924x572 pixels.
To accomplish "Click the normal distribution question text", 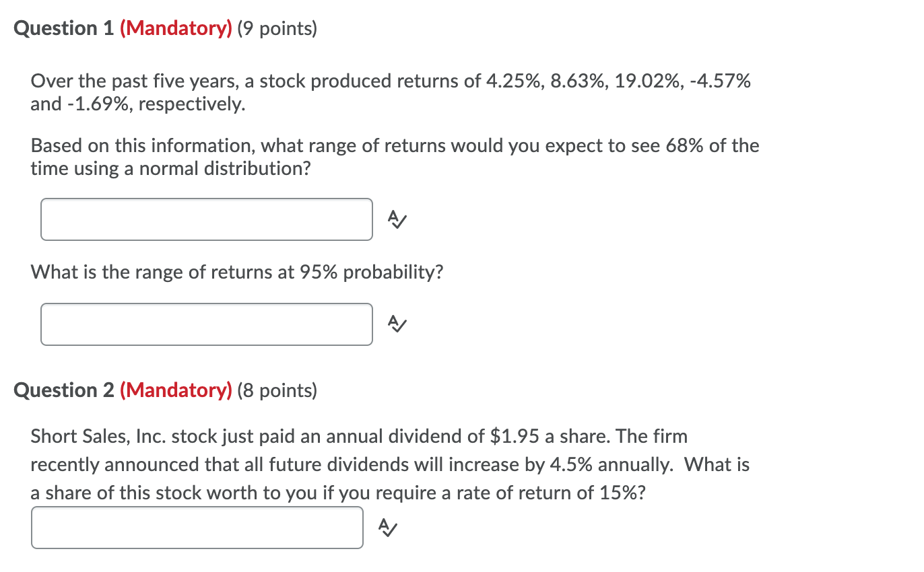I will pos(395,157).
